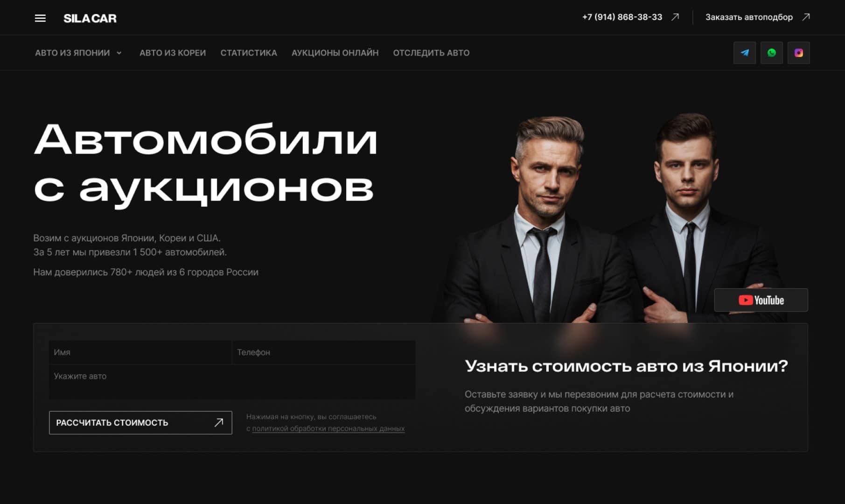Image resolution: width=845 pixels, height=504 pixels.
Task: Go to Авто из Кореи section
Action: [x=173, y=53]
